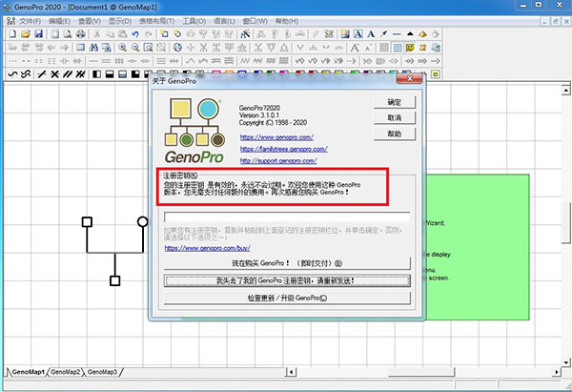Click the vertical scrollbar down arrow

click(x=565, y=362)
